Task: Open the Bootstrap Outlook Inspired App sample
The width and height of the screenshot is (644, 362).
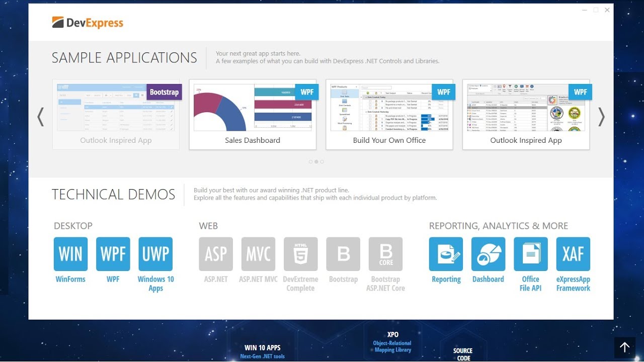Action: (116, 114)
